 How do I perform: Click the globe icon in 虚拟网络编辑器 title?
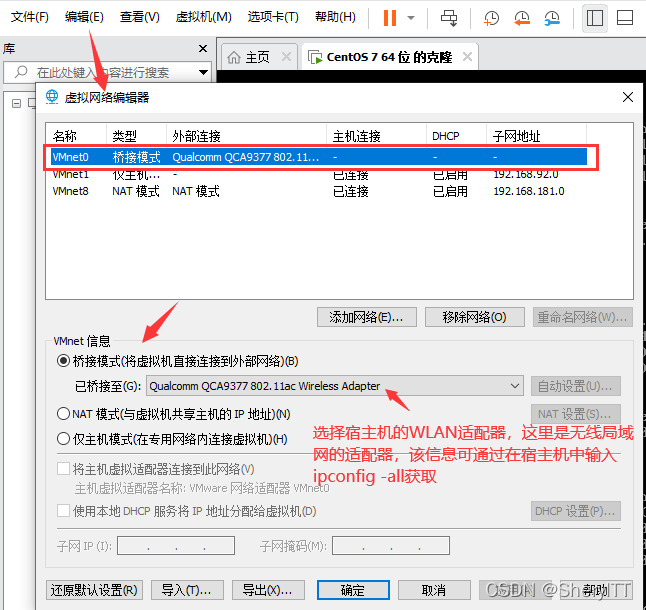52,97
